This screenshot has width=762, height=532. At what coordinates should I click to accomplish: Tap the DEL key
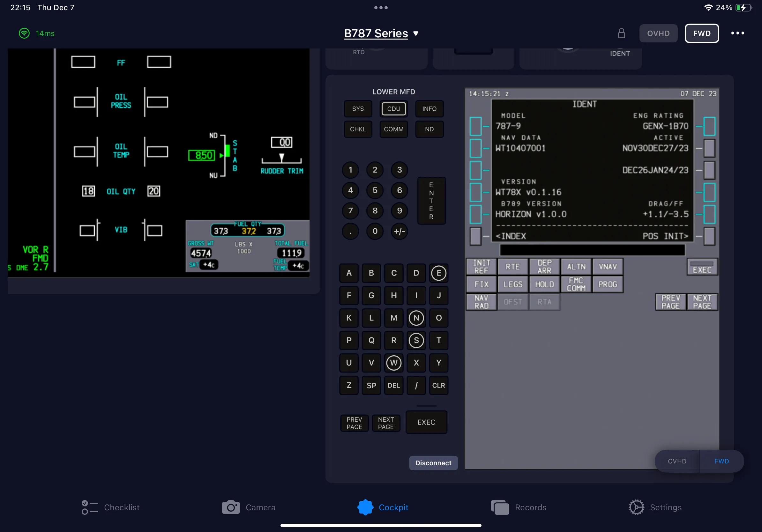394,385
